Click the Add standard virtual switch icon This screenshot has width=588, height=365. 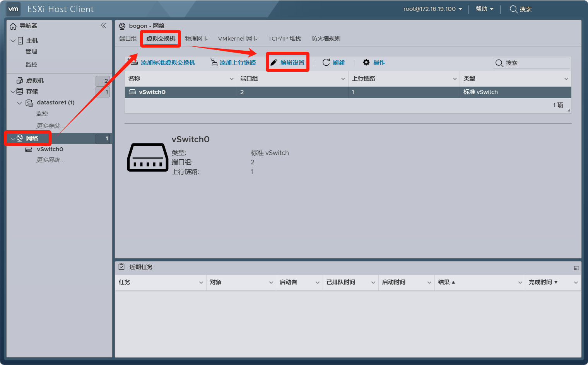click(133, 62)
